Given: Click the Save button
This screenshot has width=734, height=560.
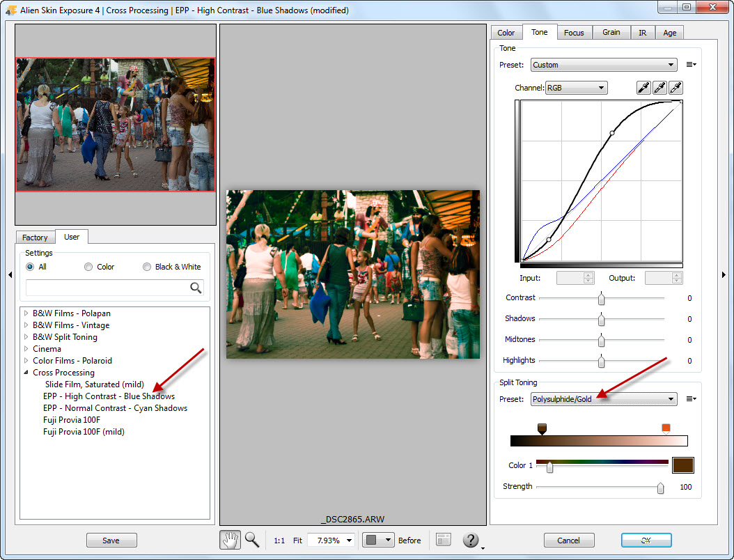Looking at the screenshot, I should pos(111,540).
